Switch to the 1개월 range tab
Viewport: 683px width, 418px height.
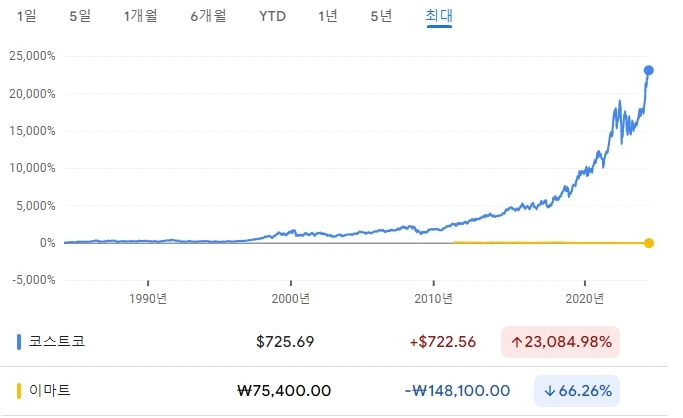coord(140,16)
